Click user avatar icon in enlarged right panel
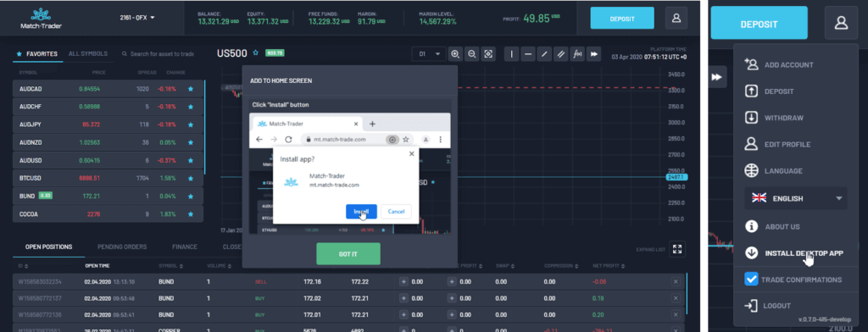 click(841, 23)
